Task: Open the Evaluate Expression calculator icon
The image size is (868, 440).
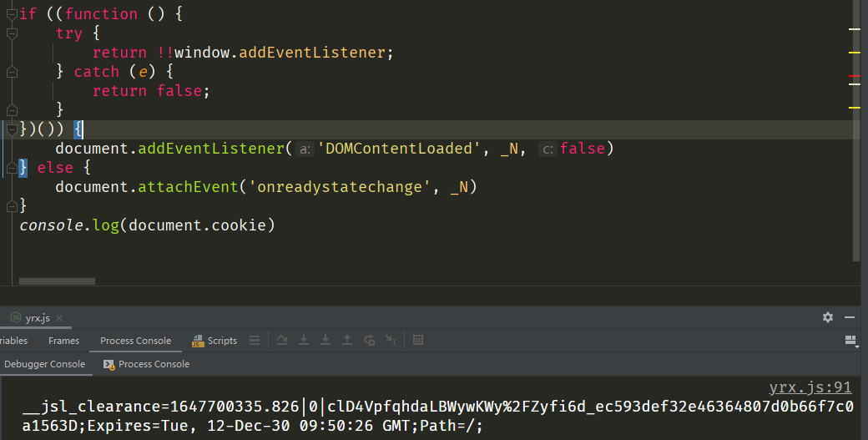Action: point(418,341)
